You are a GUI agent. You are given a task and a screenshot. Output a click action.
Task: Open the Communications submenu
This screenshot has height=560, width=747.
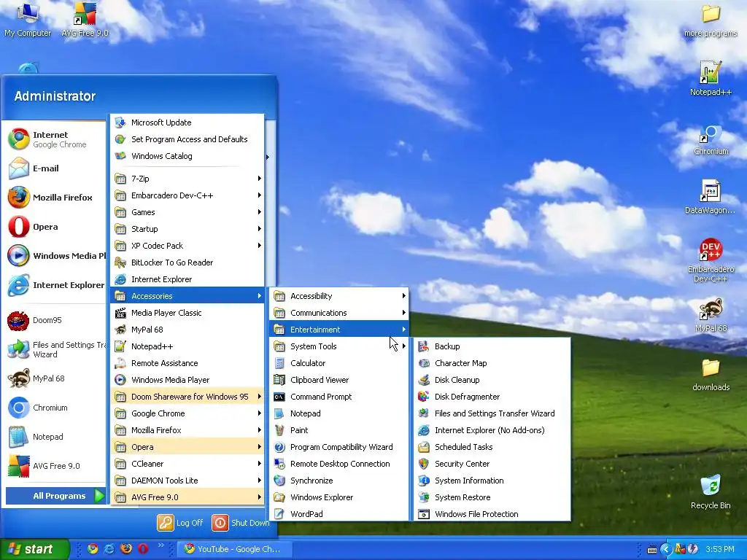tap(339, 313)
